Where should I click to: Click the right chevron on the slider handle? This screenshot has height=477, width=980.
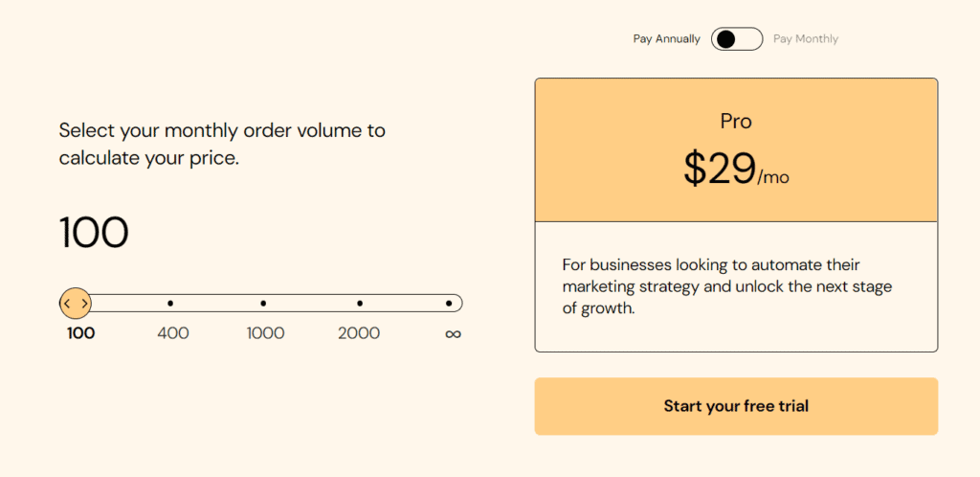[x=85, y=304]
